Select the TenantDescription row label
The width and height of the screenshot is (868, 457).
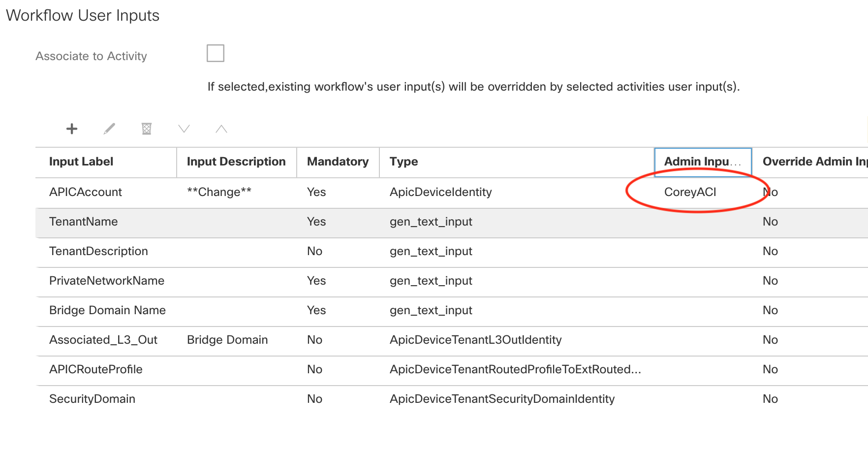[98, 251]
